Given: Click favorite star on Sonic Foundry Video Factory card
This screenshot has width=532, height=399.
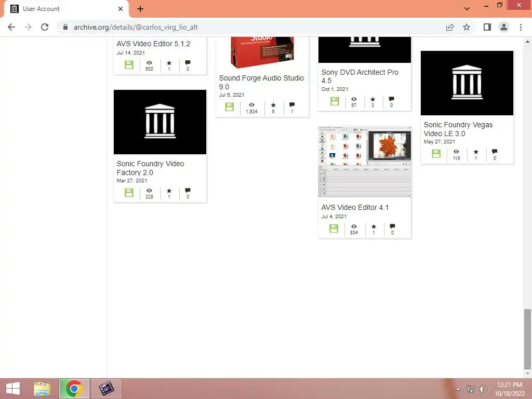Looking at the screenshot, I should tap(169, 191).
